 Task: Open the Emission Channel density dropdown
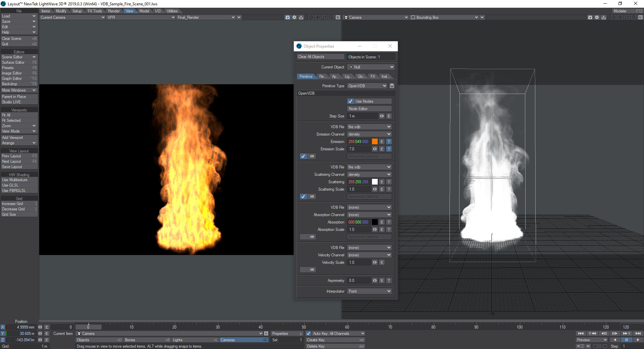(x=369, y=134)
